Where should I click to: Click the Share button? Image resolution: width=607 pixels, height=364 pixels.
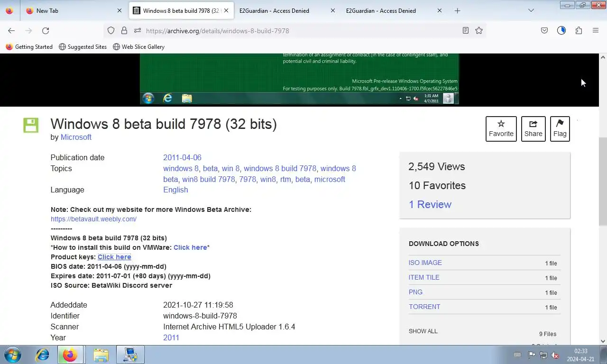point(533,129)
